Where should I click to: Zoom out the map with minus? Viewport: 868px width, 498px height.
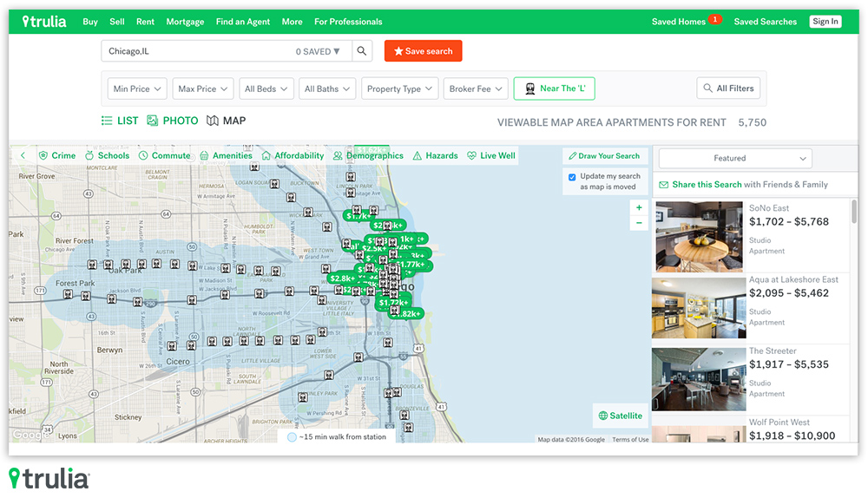(639, 223)
